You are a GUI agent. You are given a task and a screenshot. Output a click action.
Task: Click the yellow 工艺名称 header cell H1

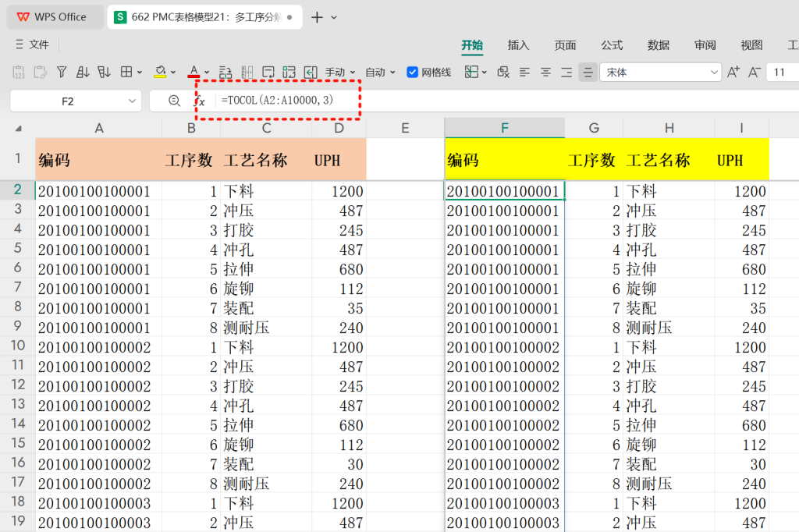[x=669, y=159]
